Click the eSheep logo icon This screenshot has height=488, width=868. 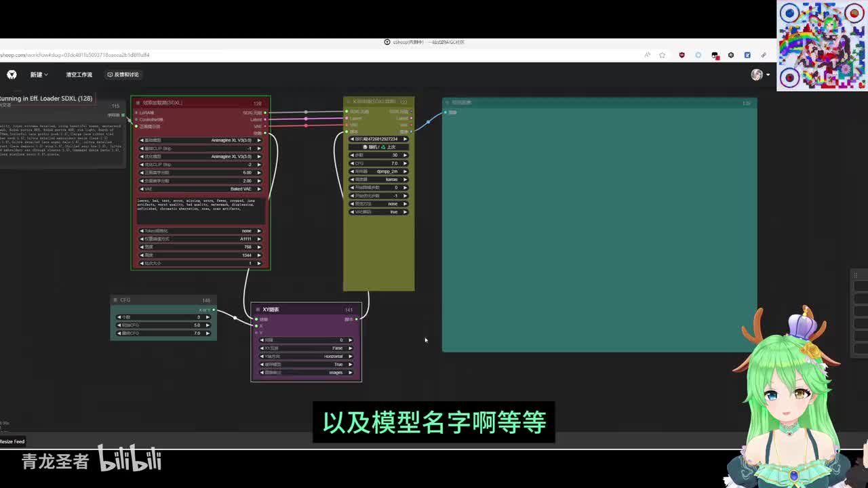[12, 75]
